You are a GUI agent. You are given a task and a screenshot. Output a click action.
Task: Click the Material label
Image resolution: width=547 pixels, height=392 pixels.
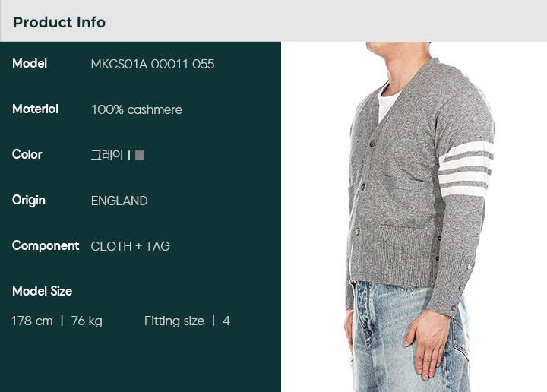(x=35, y=109)
